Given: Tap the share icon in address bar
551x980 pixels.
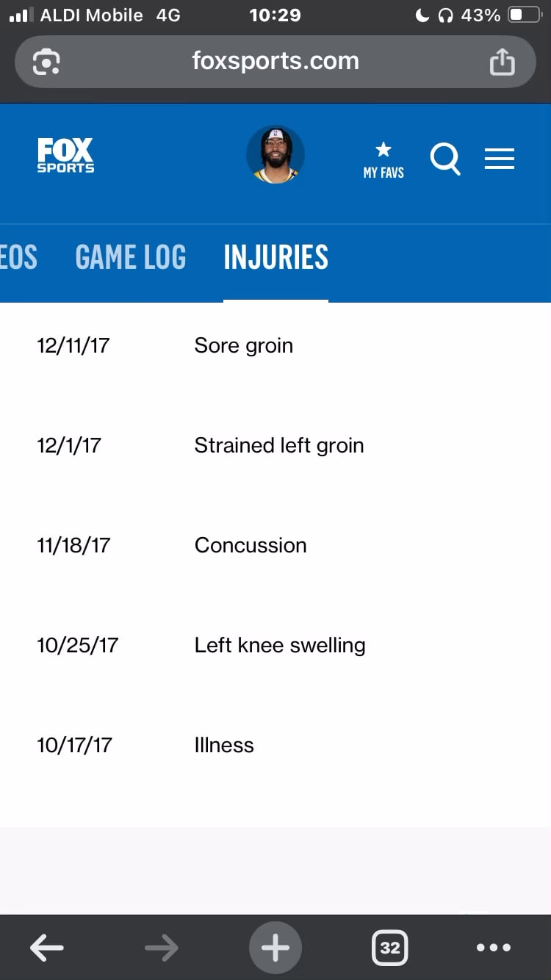Looking at the screenshot, I should pyautogui.click(x=503, y=62).
